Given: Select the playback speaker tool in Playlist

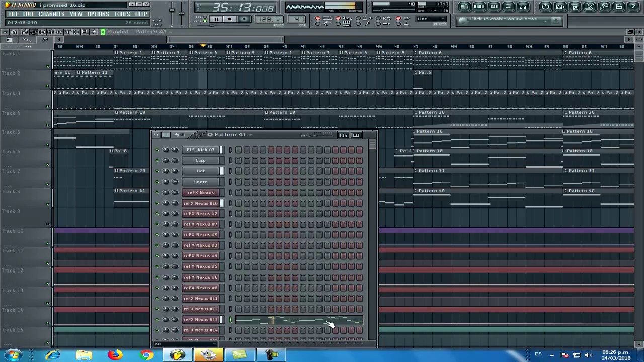Looking at the screenshot, I should point(94,32).
